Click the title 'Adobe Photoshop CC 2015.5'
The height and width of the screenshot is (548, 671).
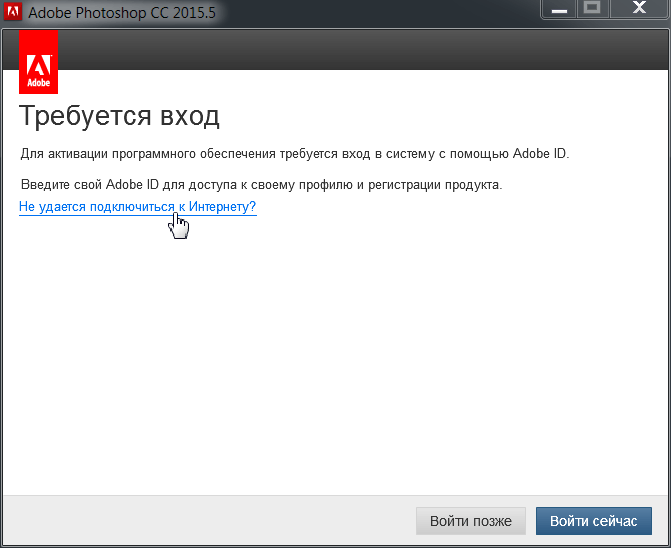click(x=122, y=12)
